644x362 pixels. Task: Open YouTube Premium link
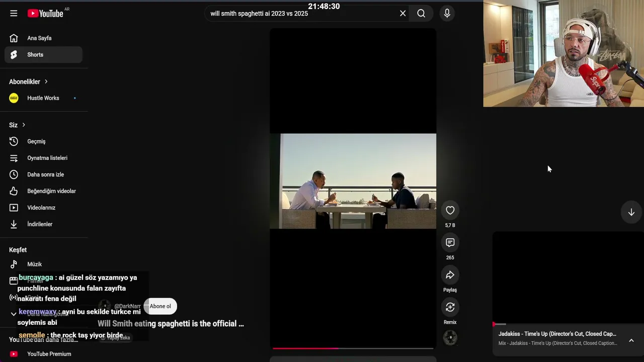[x=44, y=354]
